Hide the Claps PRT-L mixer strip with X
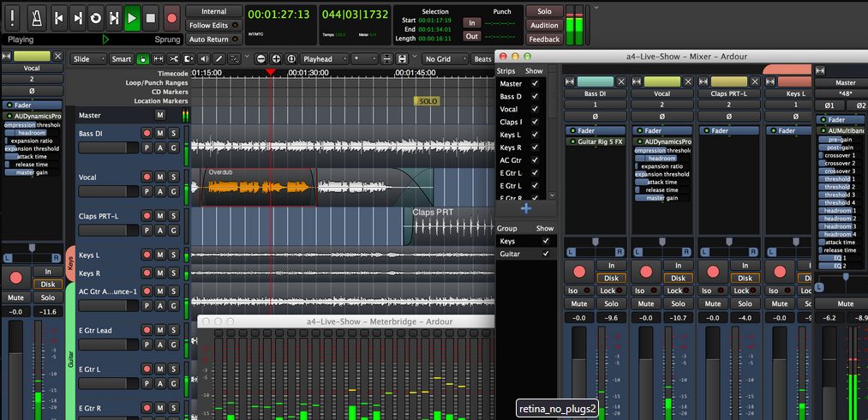This screenshot has height=420, width=868. click(x=755, y=81)
